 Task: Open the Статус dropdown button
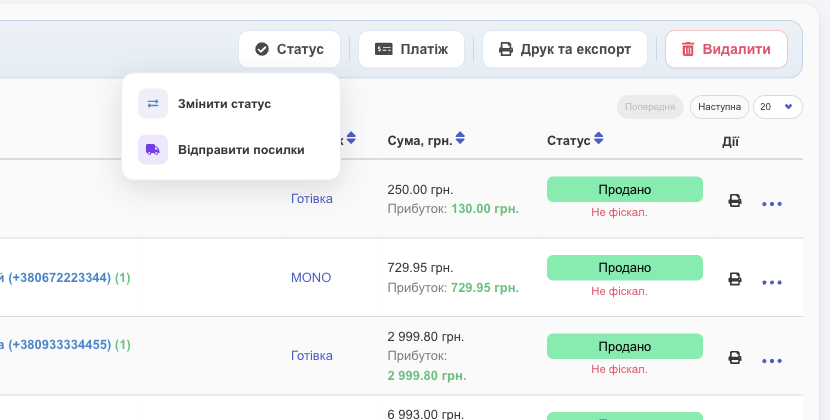289,49
